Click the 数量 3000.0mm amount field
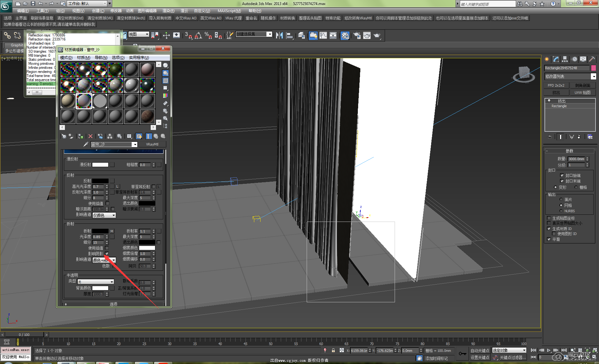The image size is (599, 364). pyautogui.click(x=576, y=159)
